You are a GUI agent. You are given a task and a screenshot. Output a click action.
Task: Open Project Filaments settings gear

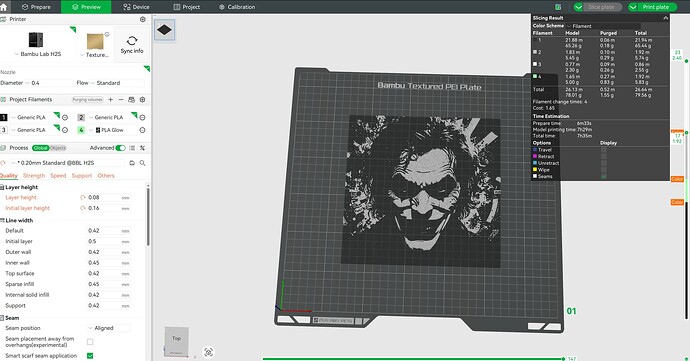pyautogui.click(x=143, y=100)
